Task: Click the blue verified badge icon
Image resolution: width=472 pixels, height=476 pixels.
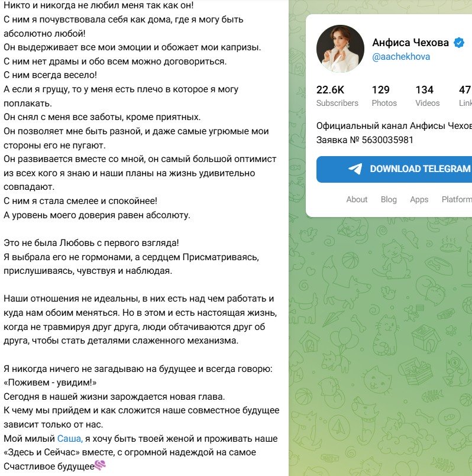Action: click(x=458, y=43)
